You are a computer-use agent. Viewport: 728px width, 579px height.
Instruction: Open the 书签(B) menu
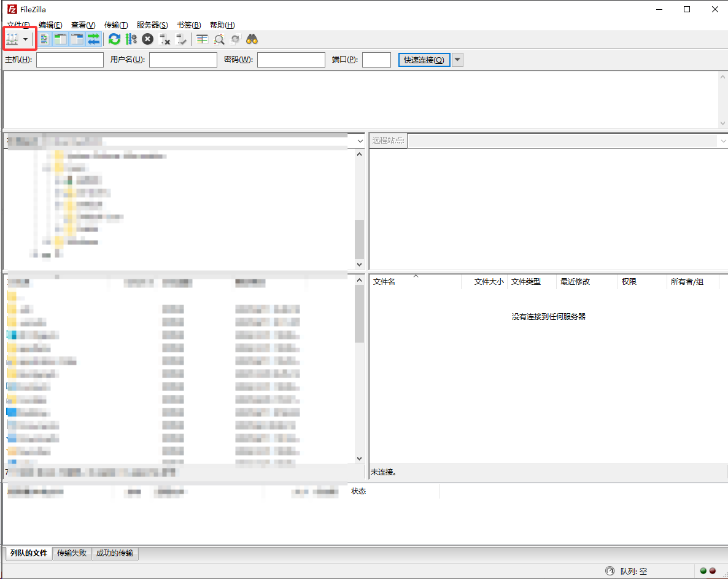pos(189,25)
